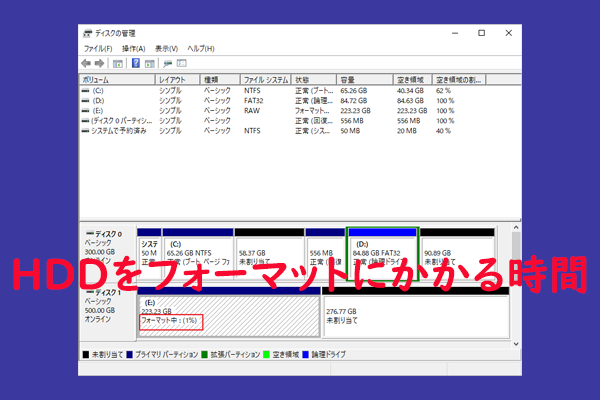Image resolution: width=600 pixels, height=400 pixels.
Task: Select the (E:) volume name in list
Action: coord(98,111)
